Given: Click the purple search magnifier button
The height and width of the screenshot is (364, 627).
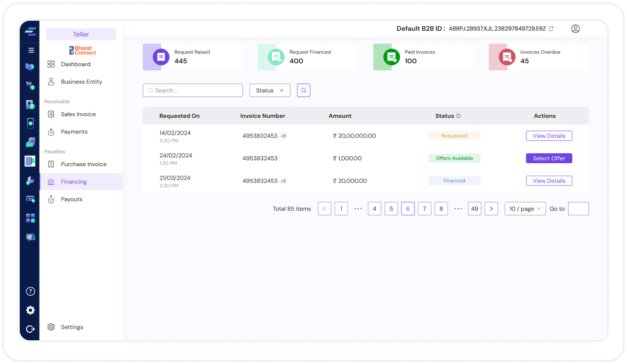Looking at the screenshot, I should pyautogui.click(x=304, y=91).
